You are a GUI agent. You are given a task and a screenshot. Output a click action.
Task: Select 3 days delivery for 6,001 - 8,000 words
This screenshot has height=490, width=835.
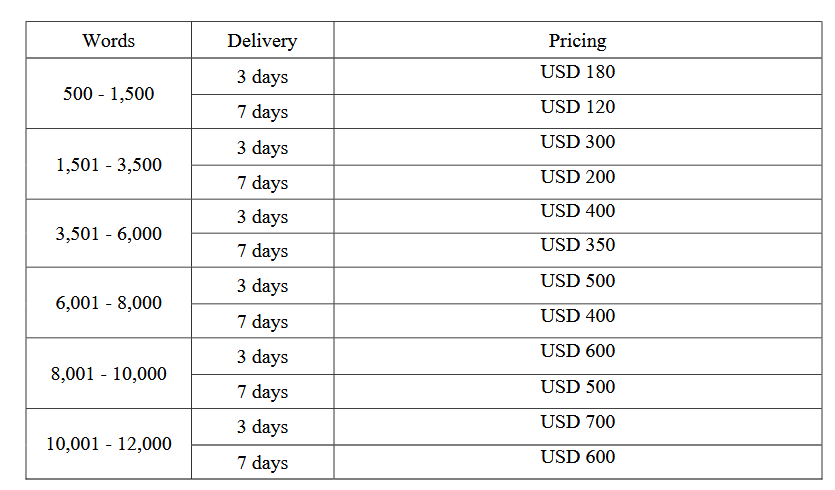262,286
